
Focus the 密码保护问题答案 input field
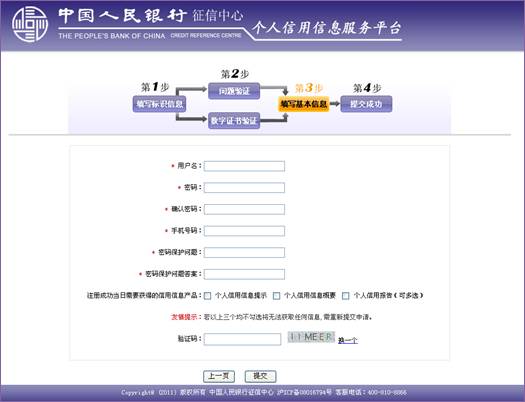pyautogui.click(x=244, y=274)
